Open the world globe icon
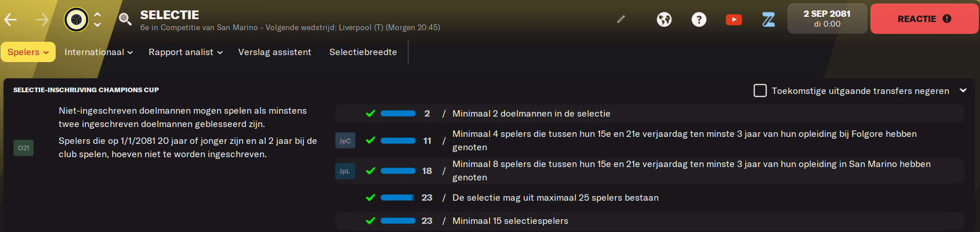980x232 pixels. [664, 20]
